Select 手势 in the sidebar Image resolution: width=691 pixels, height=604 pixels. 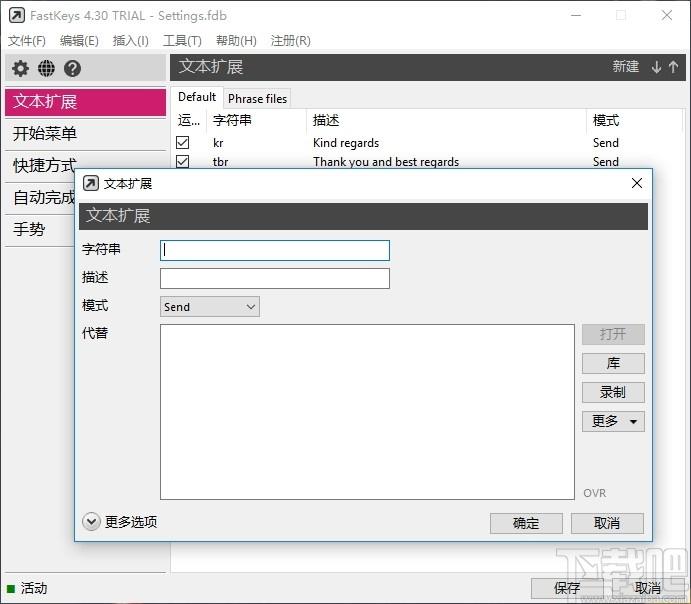click(40, 230)
